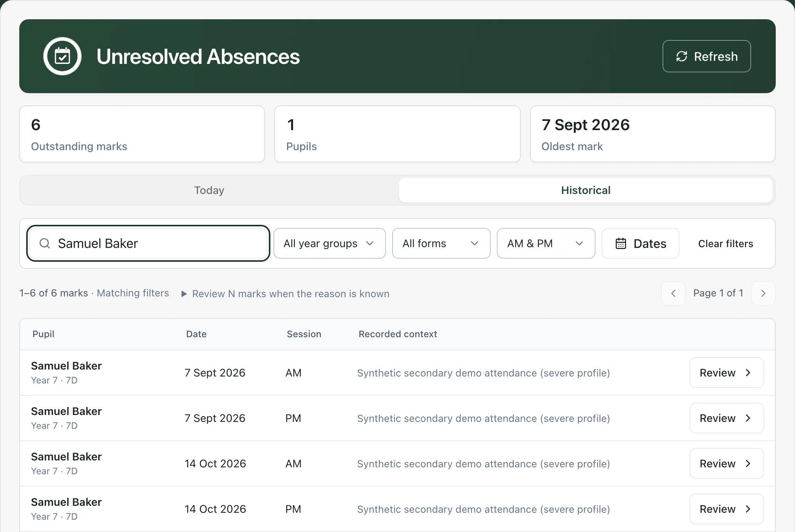Review the 7 Sept 2026 AM mark

(726, 373)
